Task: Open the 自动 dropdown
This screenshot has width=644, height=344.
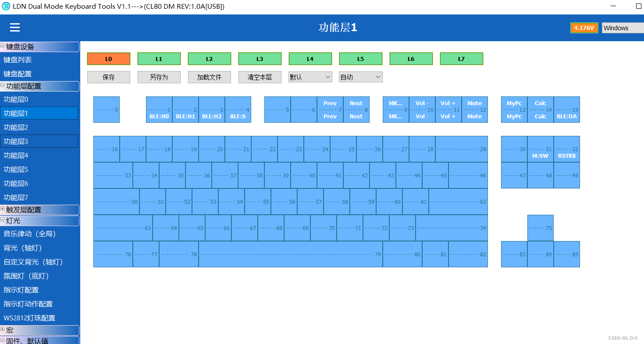Action: pyautogui.click(x=361, y=77)
